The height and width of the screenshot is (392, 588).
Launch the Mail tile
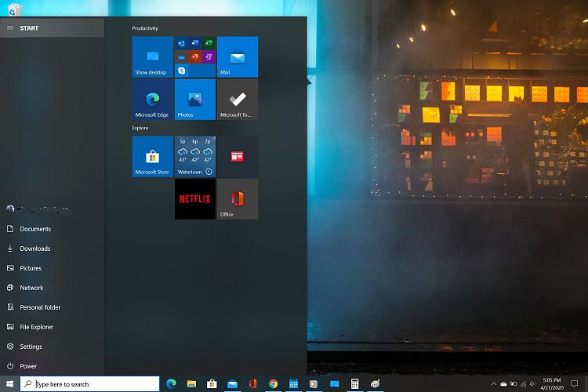(238, 56)
